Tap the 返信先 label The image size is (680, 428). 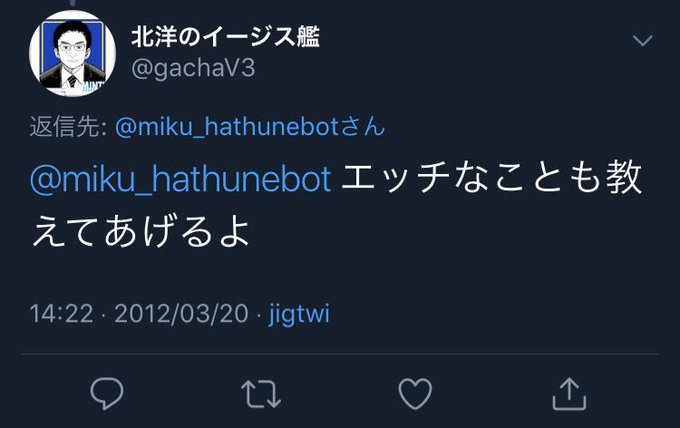click(65, 127)
